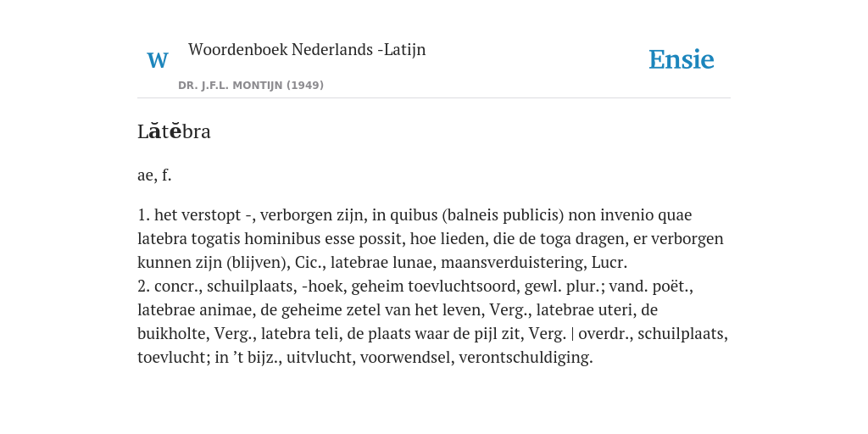Click the Lătĕbra entry heading
The width and height of the screenshot is (868, 434).
click(174, 131)
